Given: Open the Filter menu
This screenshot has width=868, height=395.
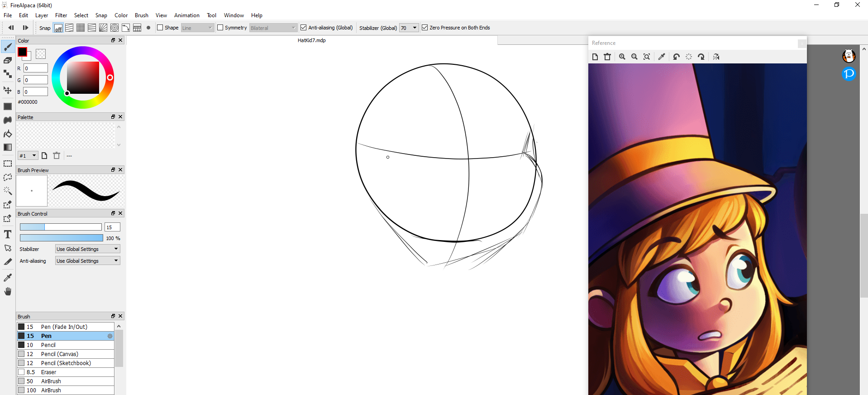Looking at the screenshot, I should (x=61, y=15).
